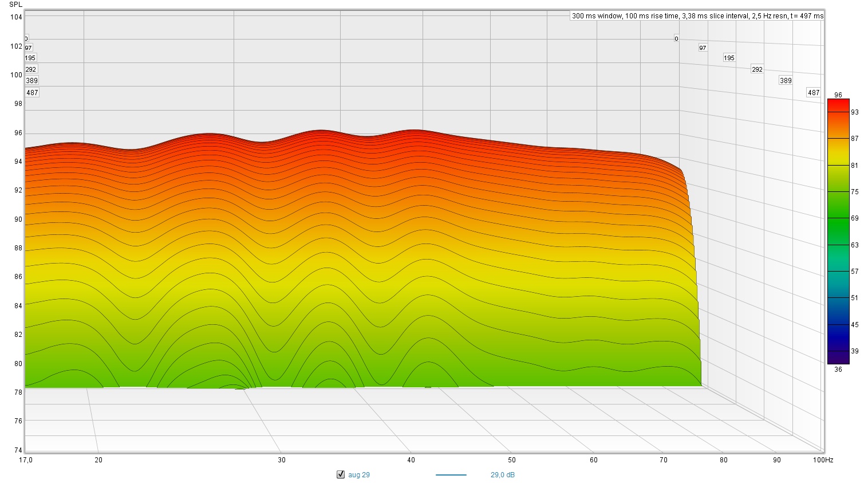Toggle the aug 29 measurement checkbox
This screenshot has height=483, width=868.
pyautogui.click(x=341, y=474)
